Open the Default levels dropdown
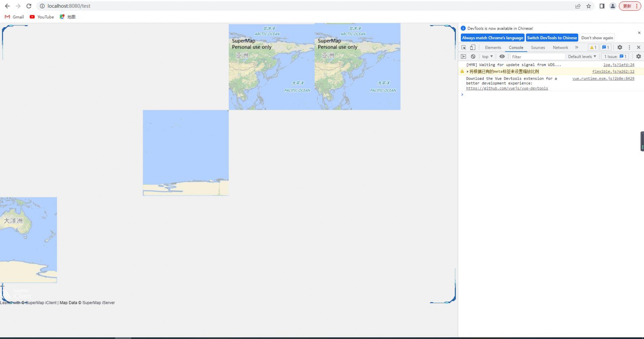The width and height of the screenshot is (644, 339). tap(582, 57)
